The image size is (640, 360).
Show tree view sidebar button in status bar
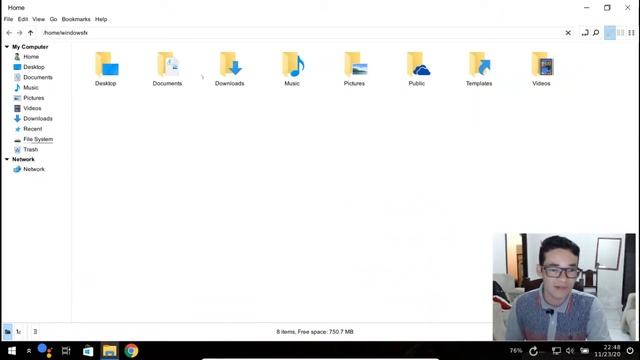tap(19, 332)
